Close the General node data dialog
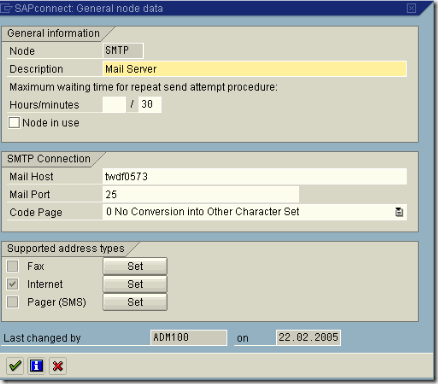This screenshot has width=438, height=384. tap(412, 8)
